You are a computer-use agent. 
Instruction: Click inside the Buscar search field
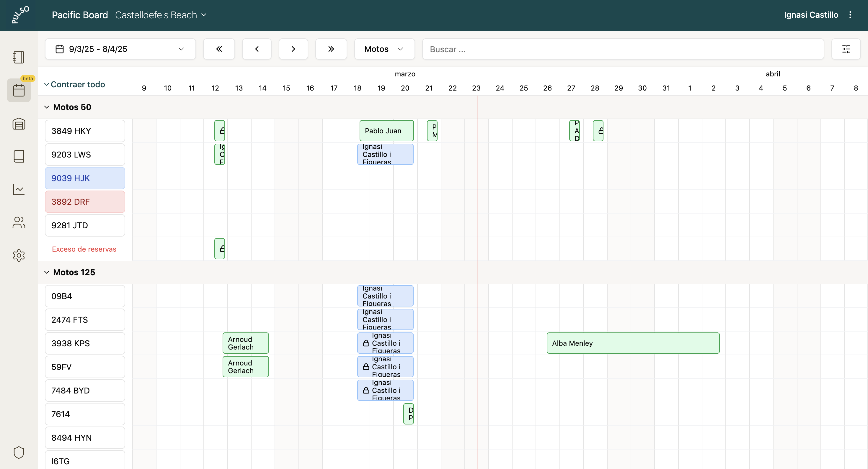coord(539,49)
